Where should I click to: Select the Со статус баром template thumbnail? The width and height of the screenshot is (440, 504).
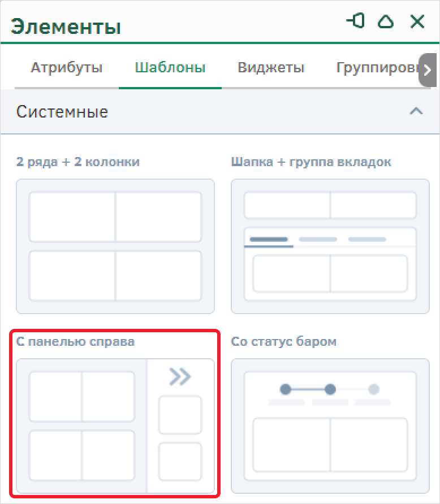330,426
